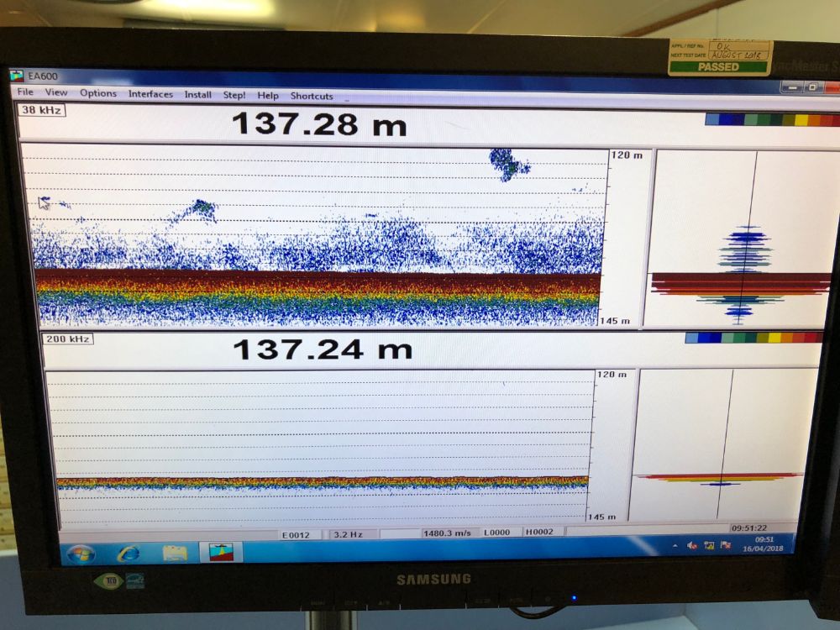Click the 38 kHz channel label

[x=42, y=110]
